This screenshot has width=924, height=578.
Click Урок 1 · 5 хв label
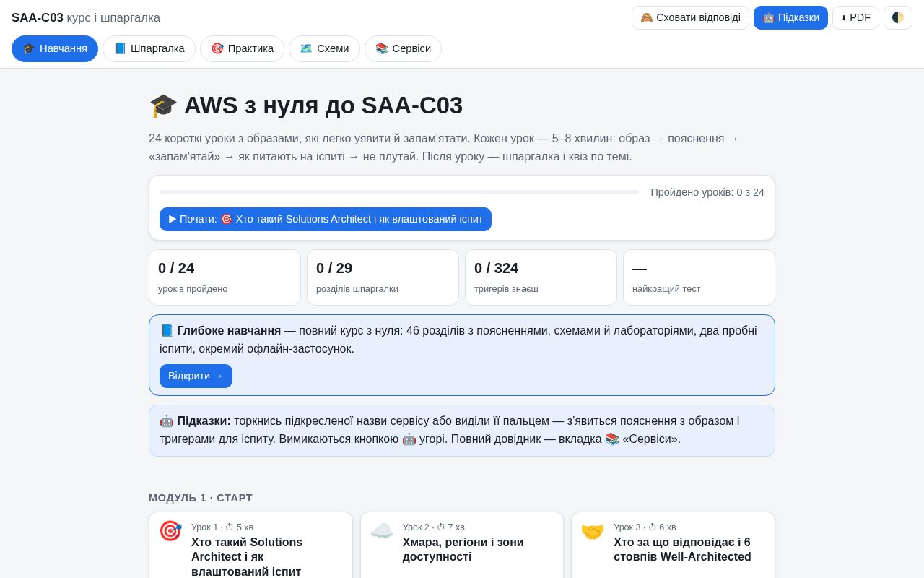222,527
